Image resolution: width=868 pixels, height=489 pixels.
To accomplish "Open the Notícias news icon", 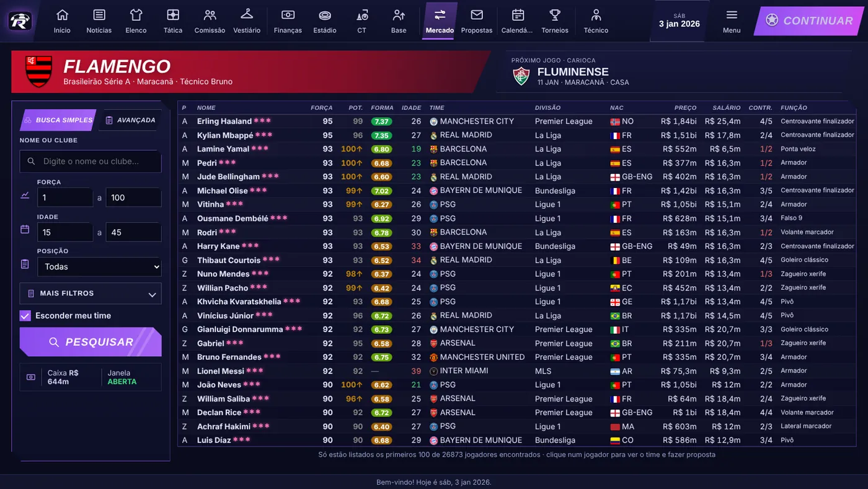I will pos(99,15).
